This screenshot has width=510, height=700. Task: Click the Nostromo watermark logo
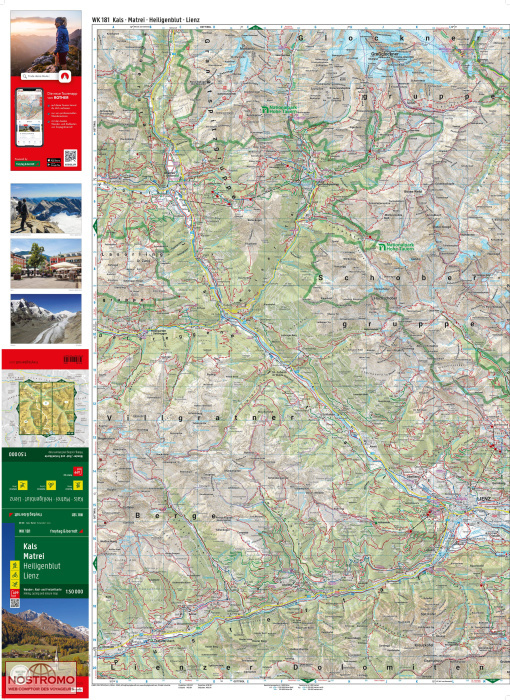click(x=41, y=678)
